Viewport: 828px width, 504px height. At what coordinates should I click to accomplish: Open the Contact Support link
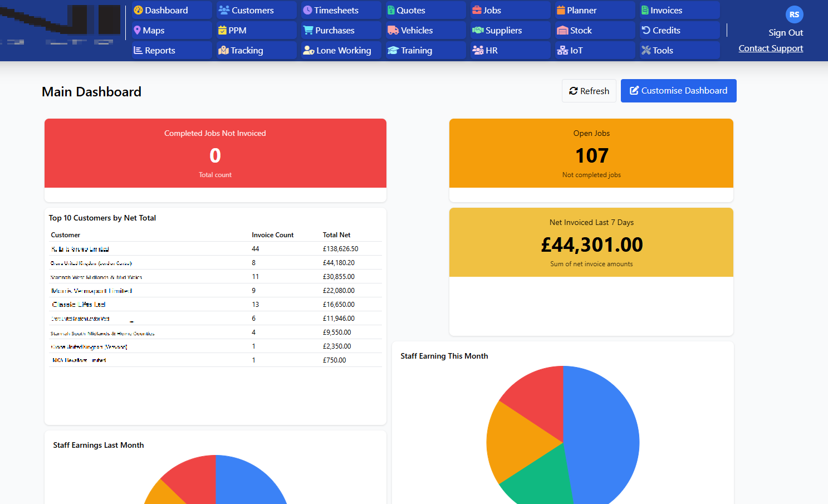pyautogui.click(x=771, y=48)
